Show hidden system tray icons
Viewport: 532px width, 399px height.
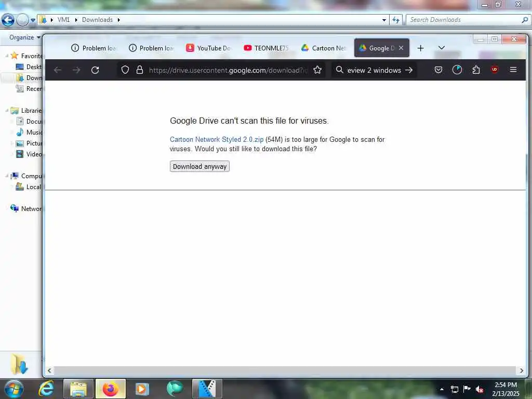442,389
